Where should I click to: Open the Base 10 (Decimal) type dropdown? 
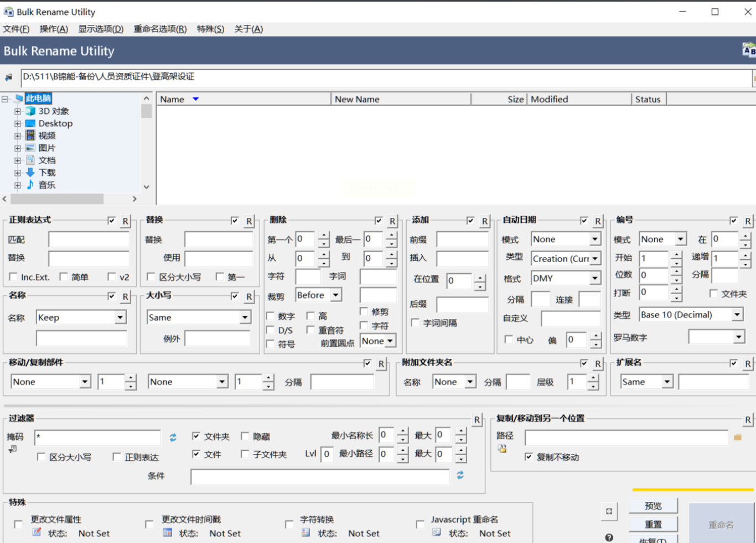[737, 315]
